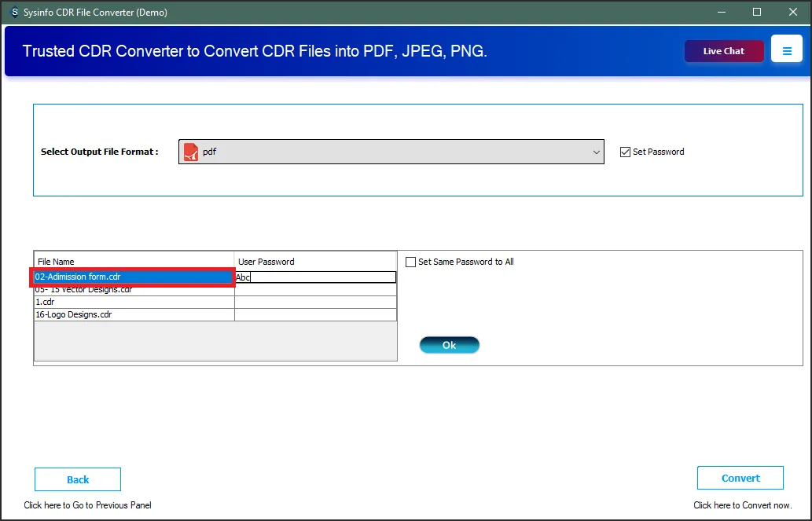Select 05- 15 Vector Designs.cdr file row
The height and width of the screenshot is (521, 812).
pyautogui.click(x=134, y=289)
